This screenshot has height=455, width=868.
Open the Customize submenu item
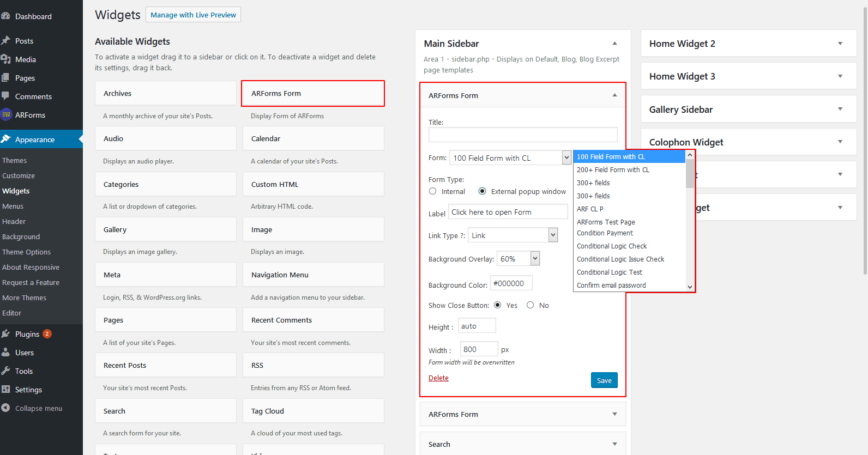click(19, 176)
